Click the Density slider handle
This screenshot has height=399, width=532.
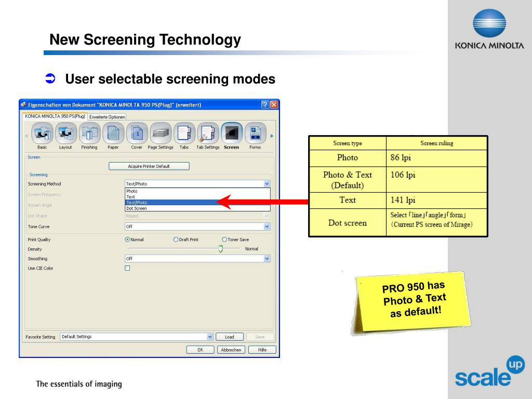(x=220, y=249)
